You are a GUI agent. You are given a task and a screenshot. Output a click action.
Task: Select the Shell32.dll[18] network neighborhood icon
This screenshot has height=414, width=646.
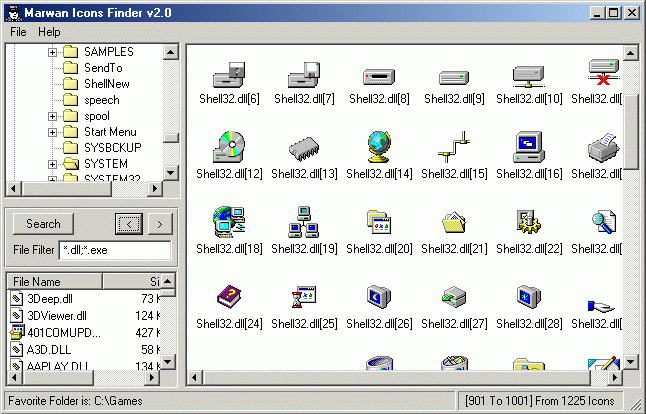pos(229,222)
